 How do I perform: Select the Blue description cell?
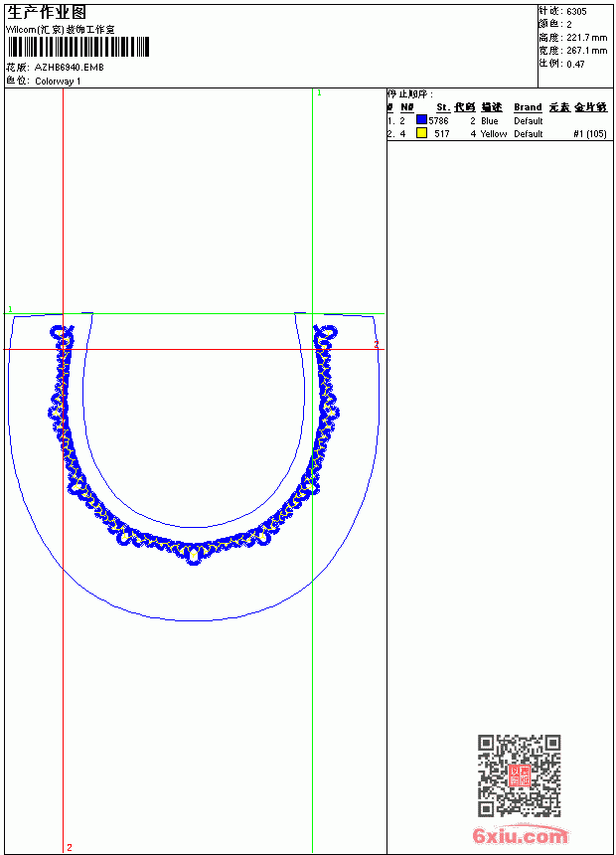pyautogui.click(x=490, y=120)
